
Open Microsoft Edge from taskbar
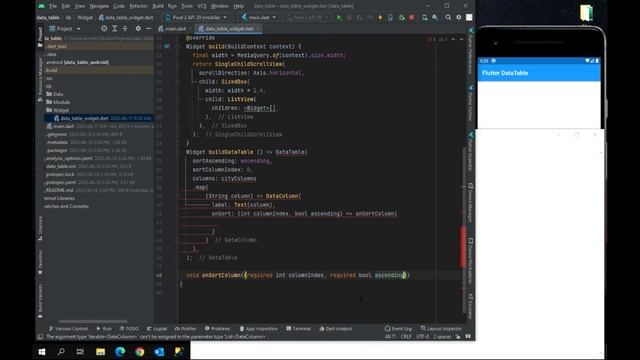coord(120,351)
